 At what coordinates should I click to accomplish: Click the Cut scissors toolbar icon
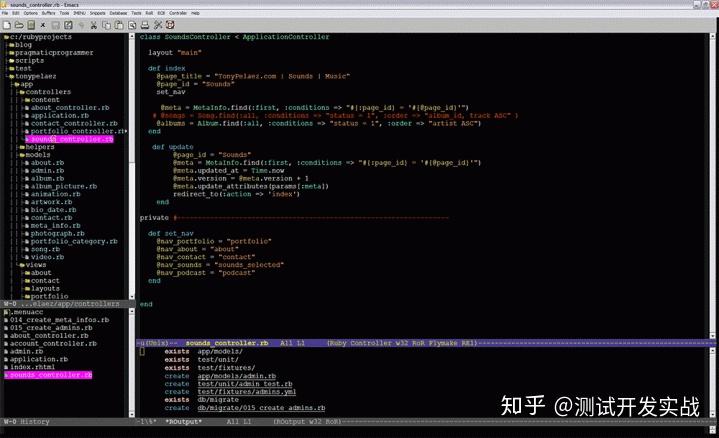point(94,25)
